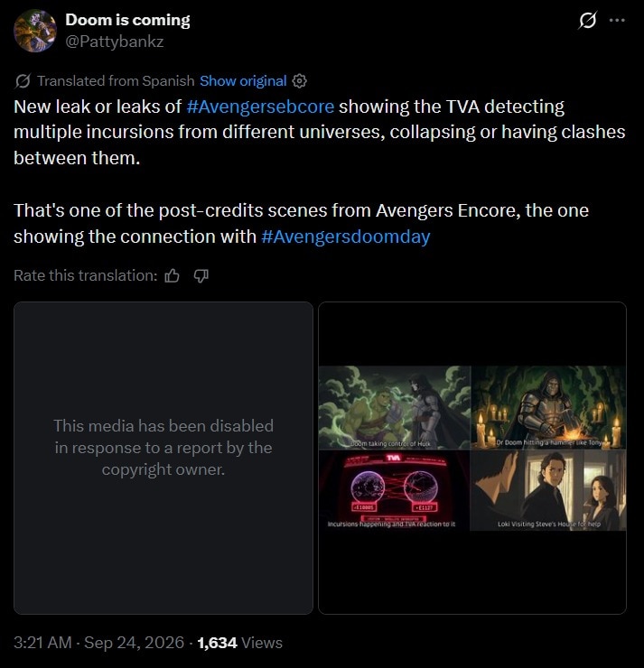
Task: Open the TVA incursions screen panel
Action: (x=394, y=491)
